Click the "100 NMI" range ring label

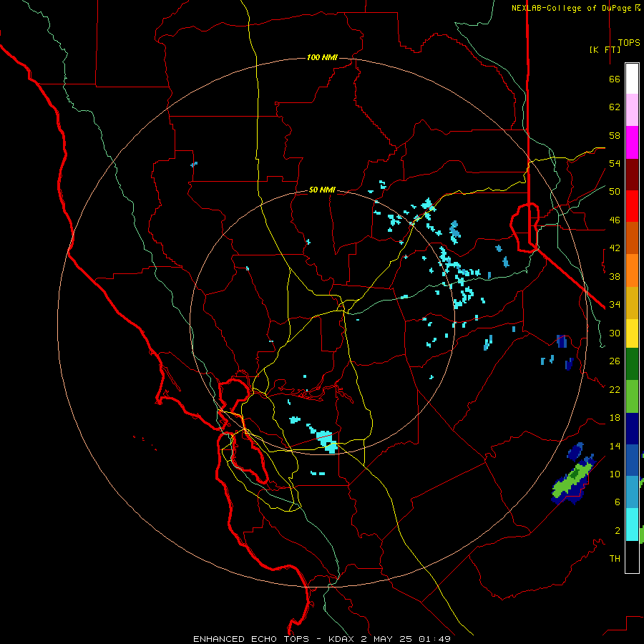click(323, 57)
